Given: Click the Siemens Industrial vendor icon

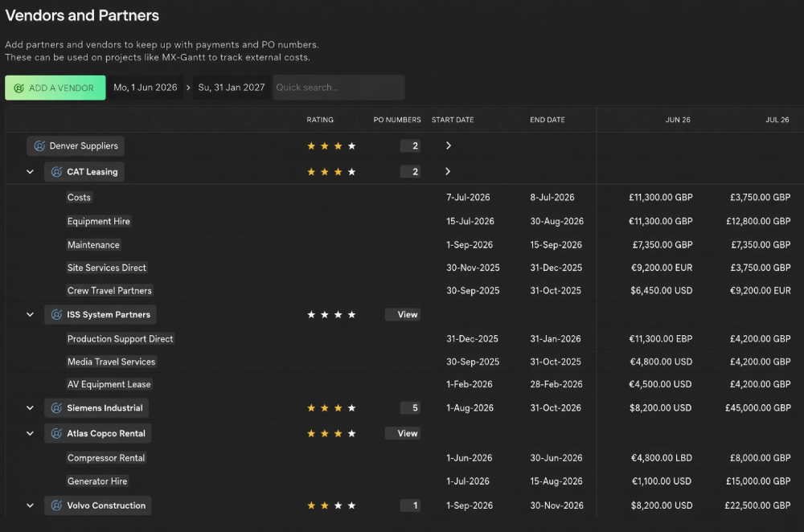Looking at the screenshot, I should [57, 408].
